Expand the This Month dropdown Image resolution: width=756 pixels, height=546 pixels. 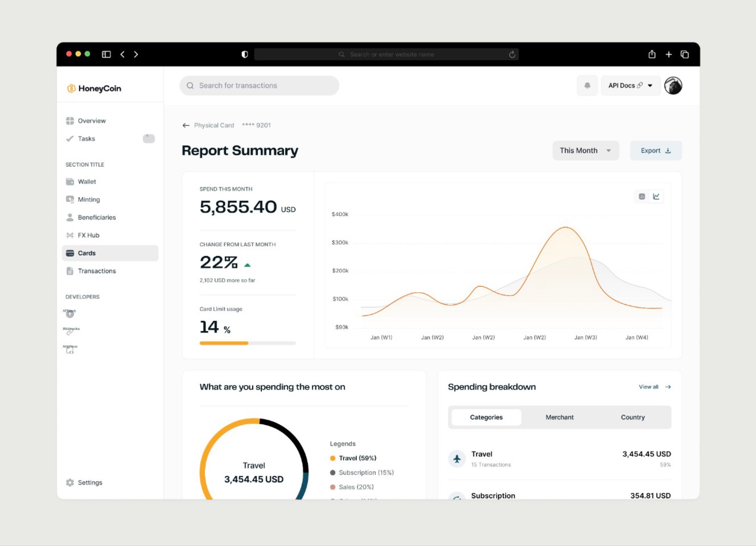tap(586, 150)
